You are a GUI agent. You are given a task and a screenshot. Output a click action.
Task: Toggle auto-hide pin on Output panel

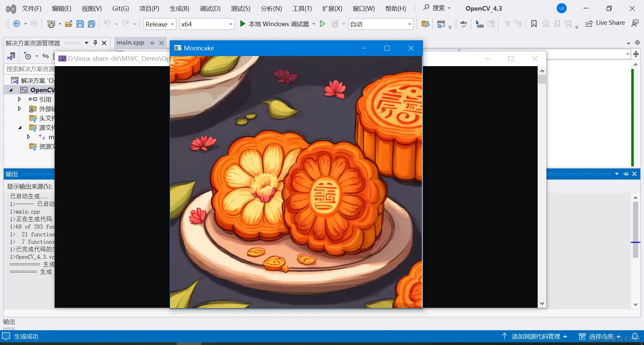click(626, 174)
